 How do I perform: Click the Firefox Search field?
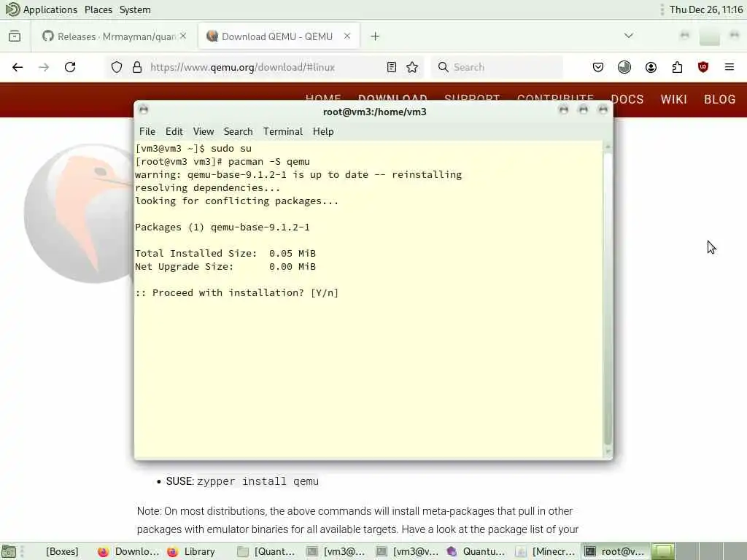tap(497, 67)
